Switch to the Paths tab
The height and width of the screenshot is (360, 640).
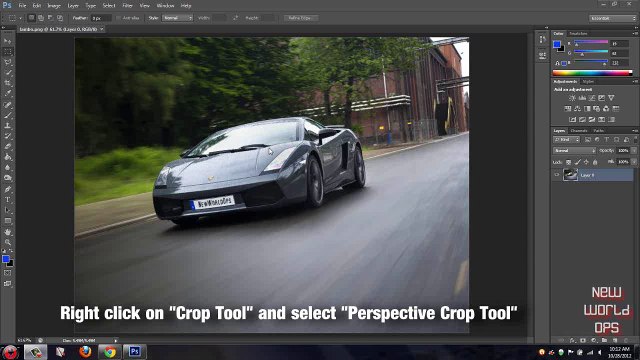(599, 131)
